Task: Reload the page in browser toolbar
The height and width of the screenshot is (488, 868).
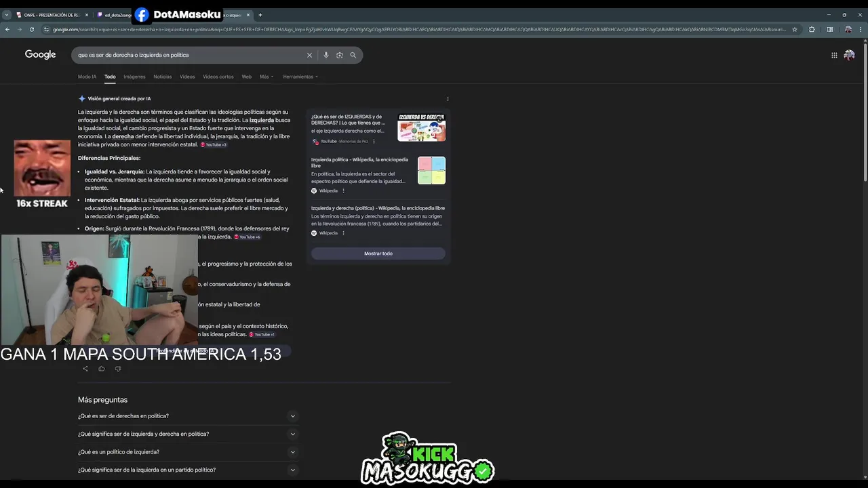Action: pyautogui.click(x=31, y=29)
